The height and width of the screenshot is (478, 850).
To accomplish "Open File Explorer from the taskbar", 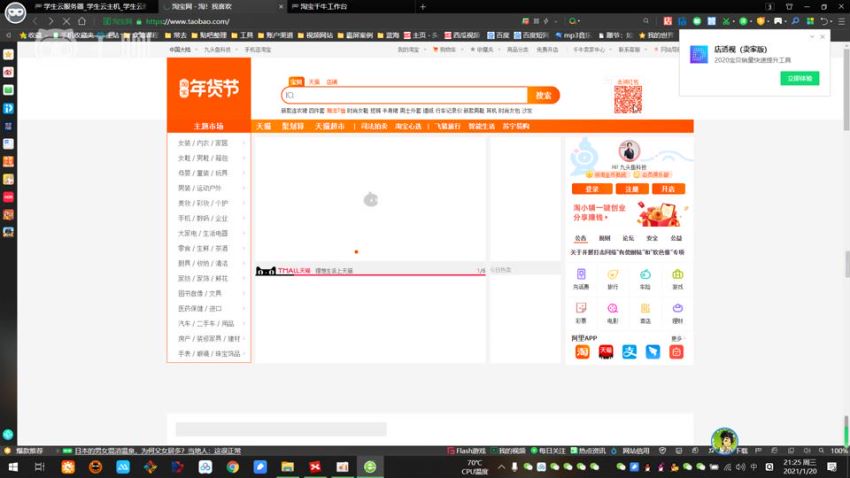I will coord(287,467).
